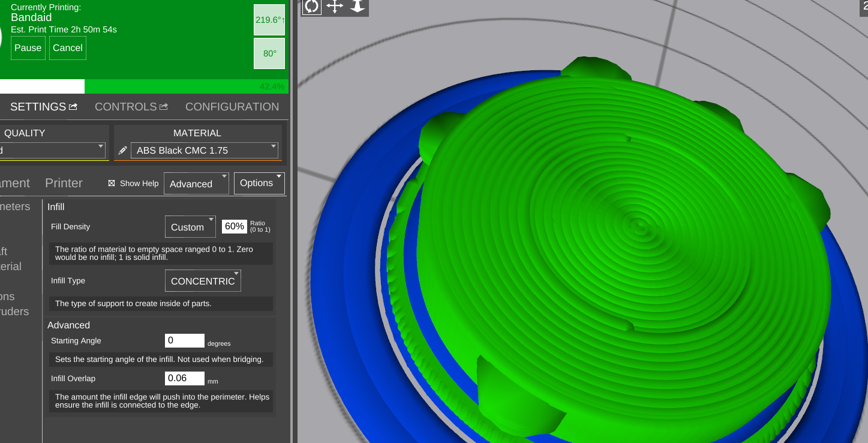Select the Rotate view tool
Viewport: 868px width, 443px height.
pos(311,7)
